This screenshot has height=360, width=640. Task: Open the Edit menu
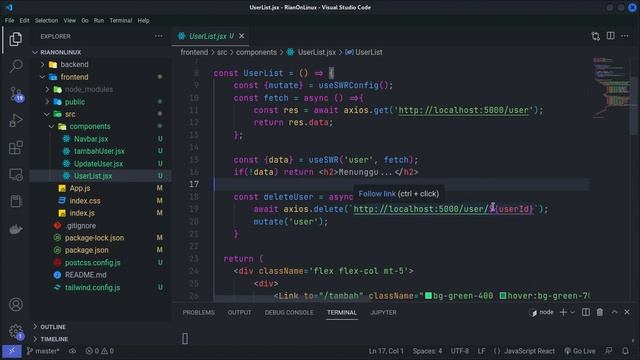click(24, 20)
